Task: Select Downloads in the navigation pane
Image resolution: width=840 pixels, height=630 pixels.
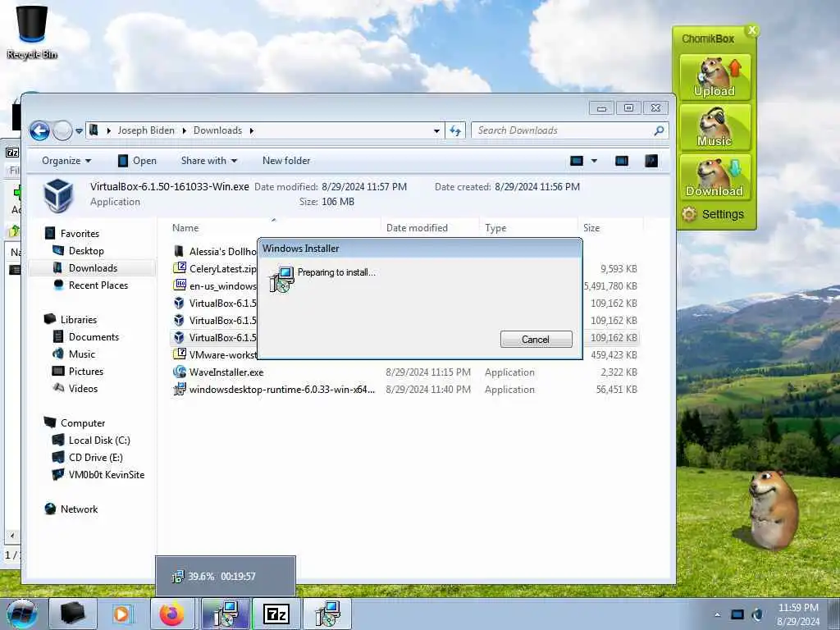Action: tap(93, 268)
